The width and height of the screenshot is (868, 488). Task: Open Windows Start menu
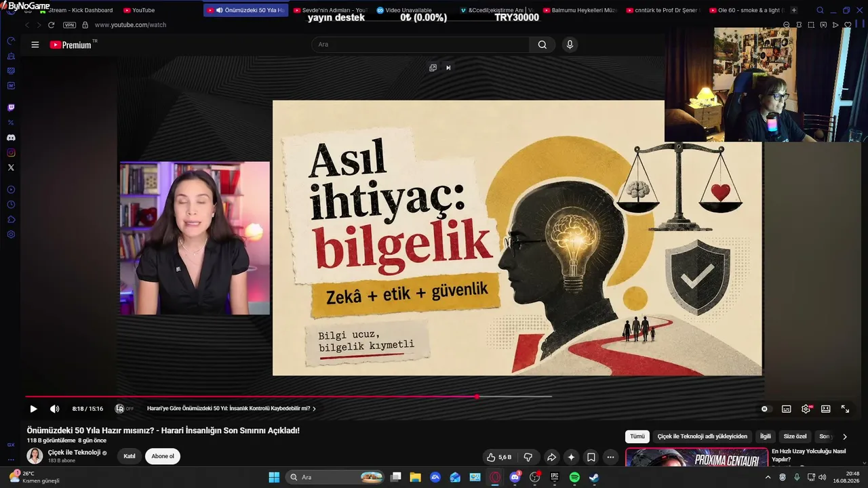pyautogui.click(x=274, y=477)
